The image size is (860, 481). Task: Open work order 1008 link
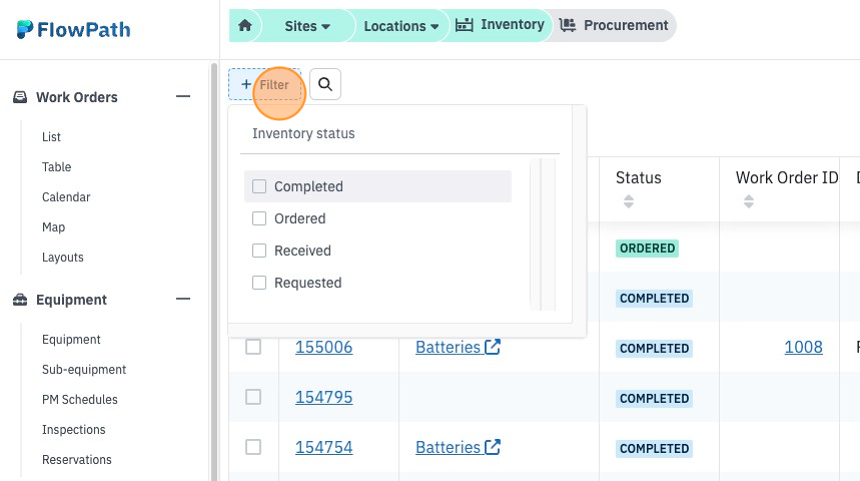tap(804, 347)
